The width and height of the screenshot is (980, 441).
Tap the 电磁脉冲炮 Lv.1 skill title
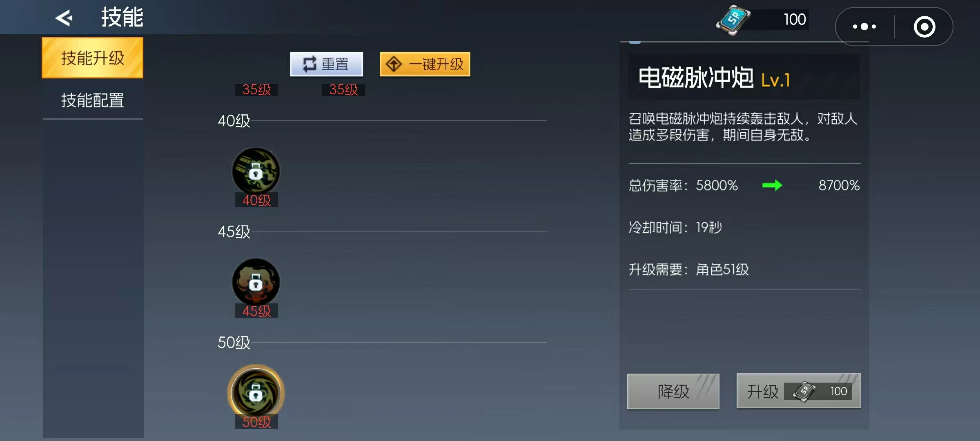pyautogui.click(x=715, y=78)
